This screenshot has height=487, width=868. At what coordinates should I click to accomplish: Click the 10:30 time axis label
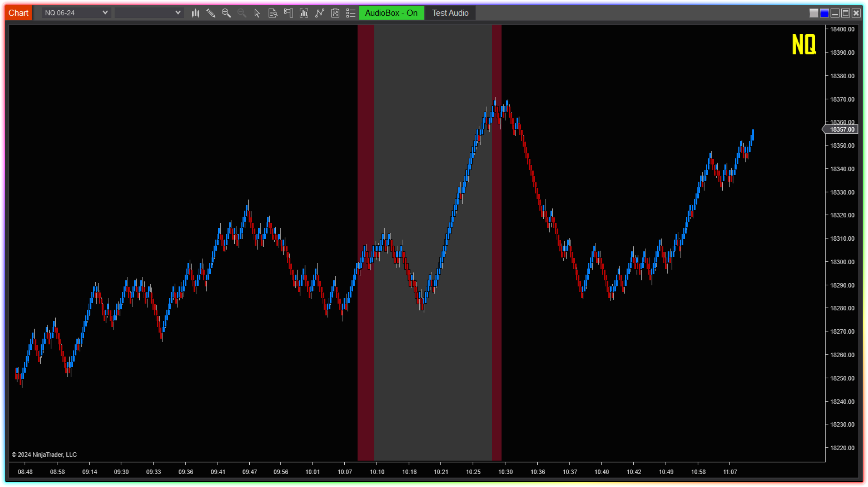pos(505,472)
